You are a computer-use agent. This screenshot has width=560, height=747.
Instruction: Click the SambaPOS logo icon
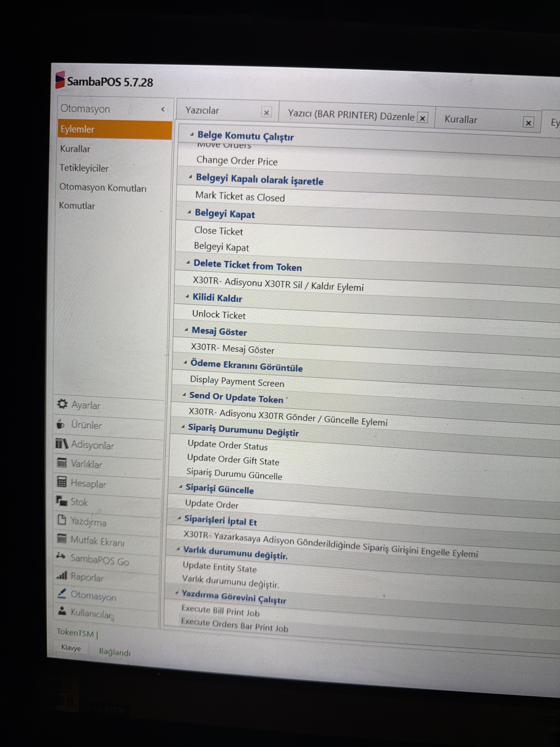click(60, 80)
